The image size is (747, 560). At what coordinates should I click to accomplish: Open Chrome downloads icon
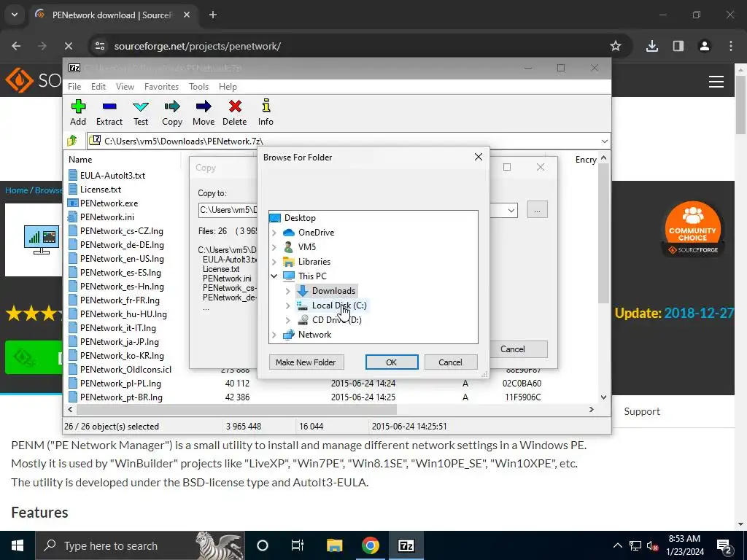pyautogui.click(x=652, y=46)
